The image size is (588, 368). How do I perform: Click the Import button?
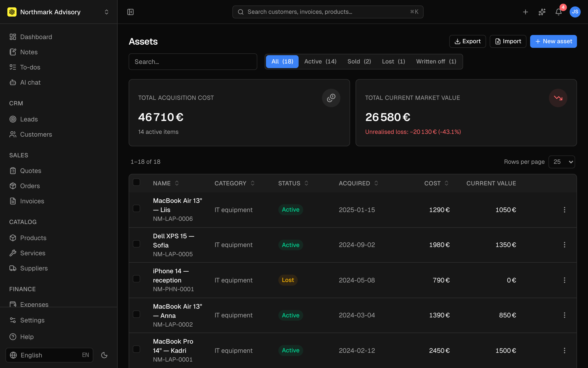pos(508,41)
